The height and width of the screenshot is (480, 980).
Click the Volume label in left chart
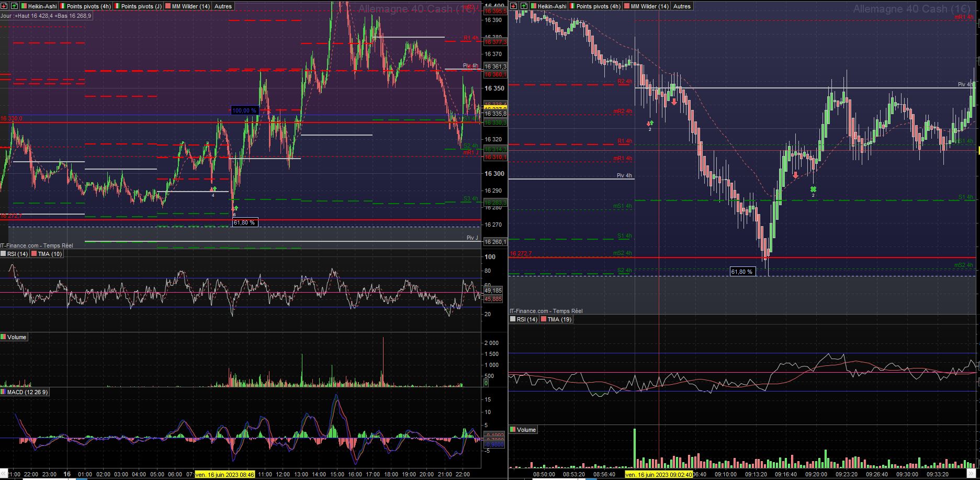(14, 337)
